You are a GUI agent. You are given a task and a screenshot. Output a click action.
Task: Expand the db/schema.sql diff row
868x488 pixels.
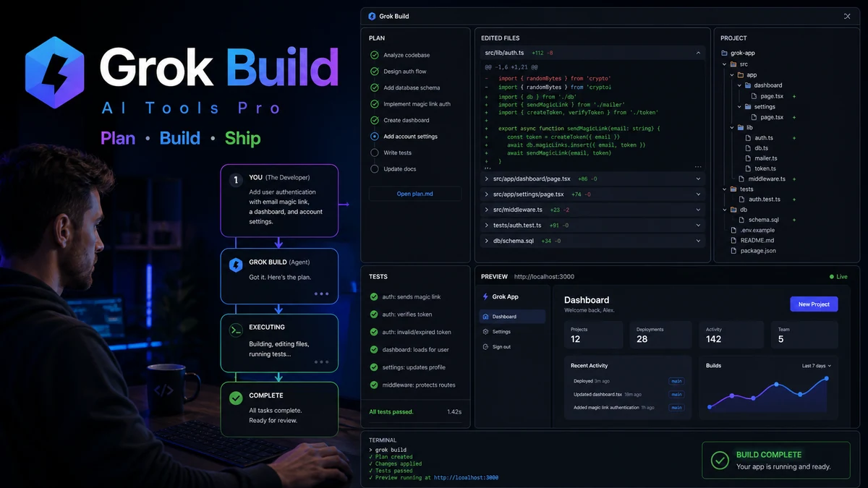click(x=592, y=241)
